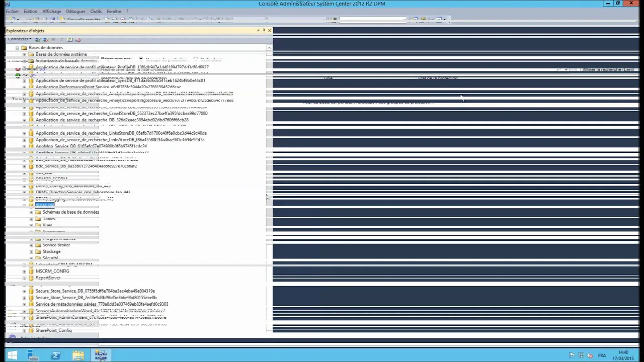Open Server Manager from the taskbar
The width and height of the screenshot is (644, 362).
click(33, 355)
